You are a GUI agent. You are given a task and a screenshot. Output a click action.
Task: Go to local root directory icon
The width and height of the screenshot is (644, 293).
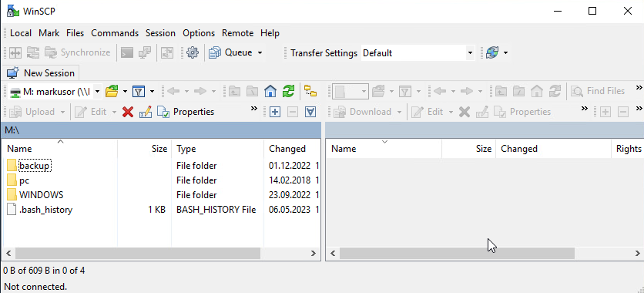(252, 91)
